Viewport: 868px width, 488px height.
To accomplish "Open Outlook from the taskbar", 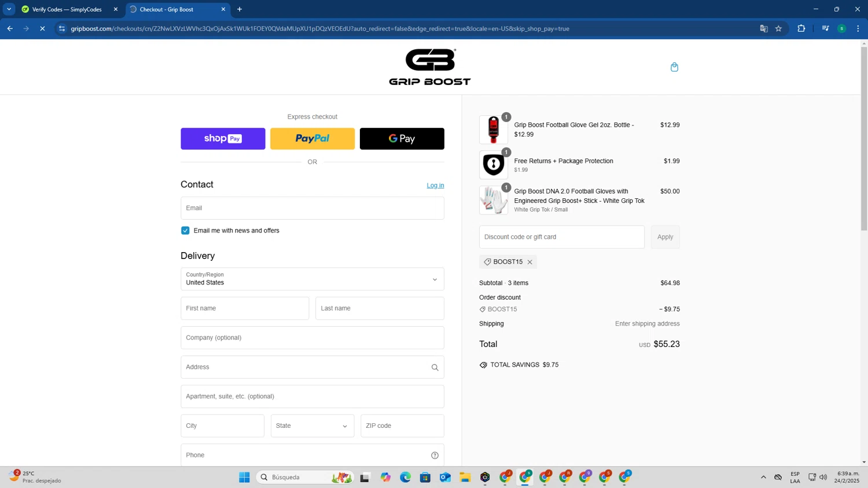I will [x=445, y=477].
